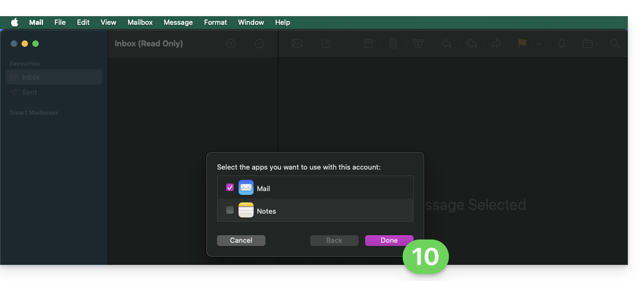Click the Search magnifying glass icon
Image resolution: width=644 pixels, height=281 pixels.
click(614, 44)
